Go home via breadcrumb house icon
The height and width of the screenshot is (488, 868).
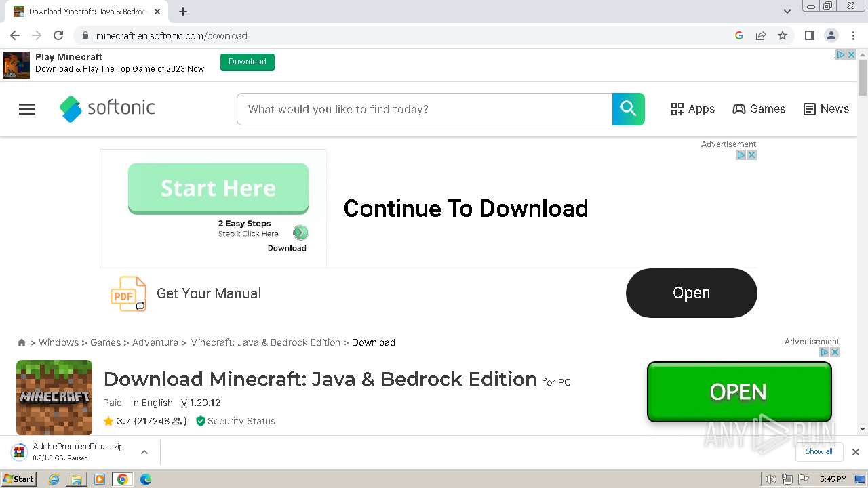point(22,342)
